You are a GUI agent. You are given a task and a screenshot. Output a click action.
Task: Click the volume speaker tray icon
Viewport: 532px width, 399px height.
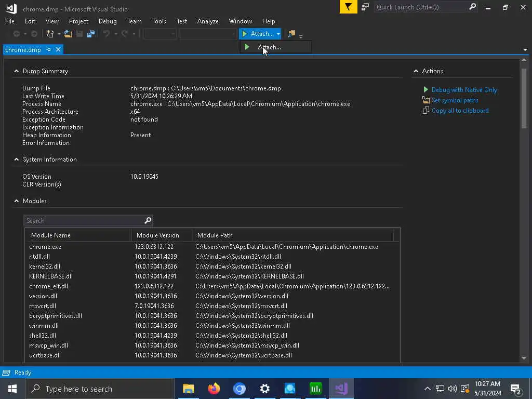pos(453,389)
